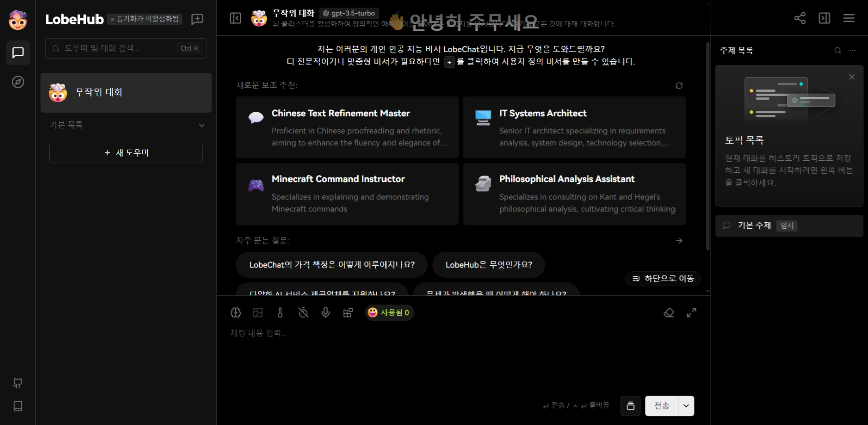This screenshot has width=868, height=425.
Task: Click the microphone voice input icon
Action: [326, 313]
